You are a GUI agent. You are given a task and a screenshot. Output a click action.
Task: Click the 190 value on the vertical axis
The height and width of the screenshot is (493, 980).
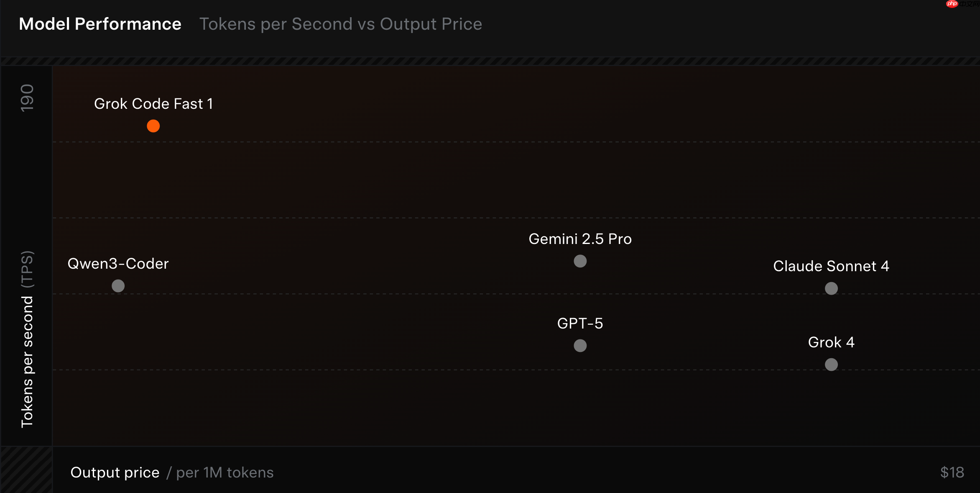pyautogui.click(x=27, y=98)
